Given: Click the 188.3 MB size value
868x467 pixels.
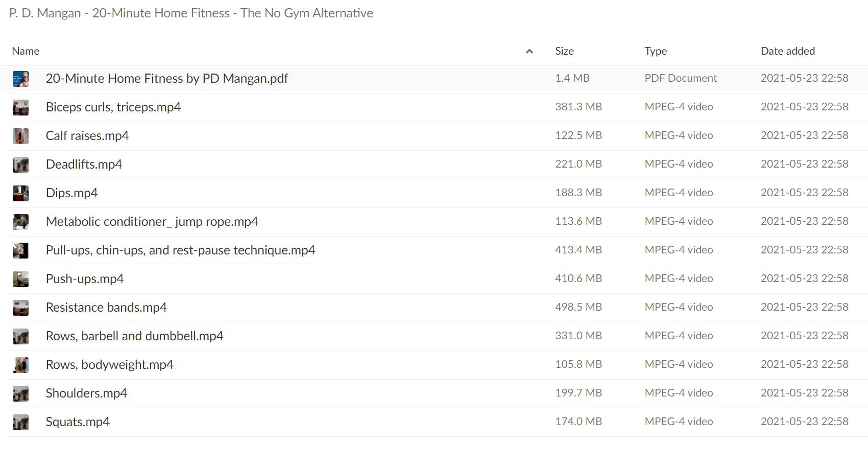Looking at the screenshot, I should tap(578, 193).
